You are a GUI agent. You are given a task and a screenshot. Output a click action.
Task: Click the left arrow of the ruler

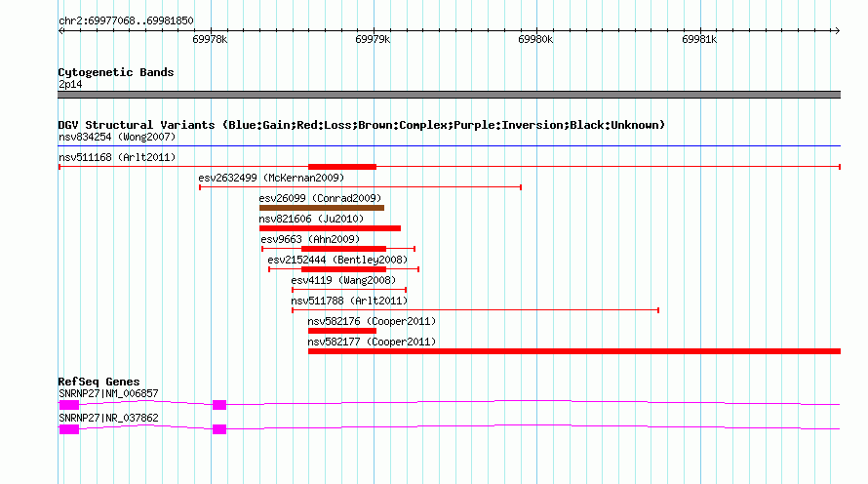pos(61,30)
